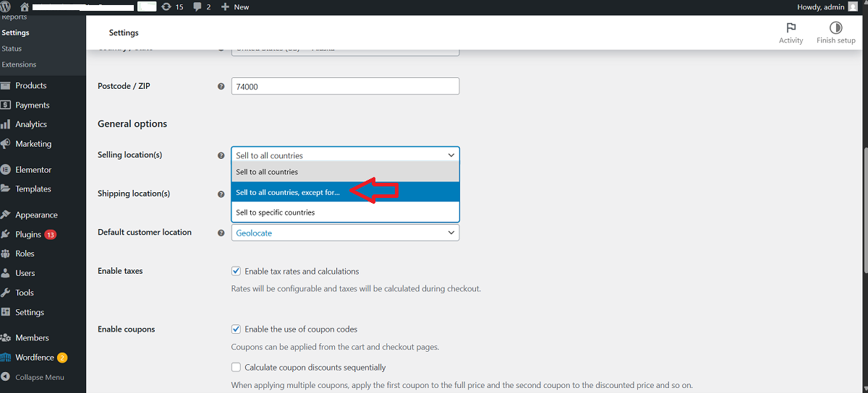Go to Plugins in the sidebar
This screenshot has width=868, height=393.
(x=28, y=235)
